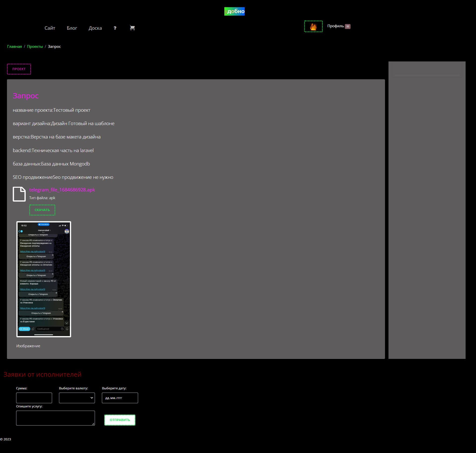Image resolution: width=476 pixels, height=453 pixels.
Task: Open the shopping cart icon
Action: pos(132,28)
